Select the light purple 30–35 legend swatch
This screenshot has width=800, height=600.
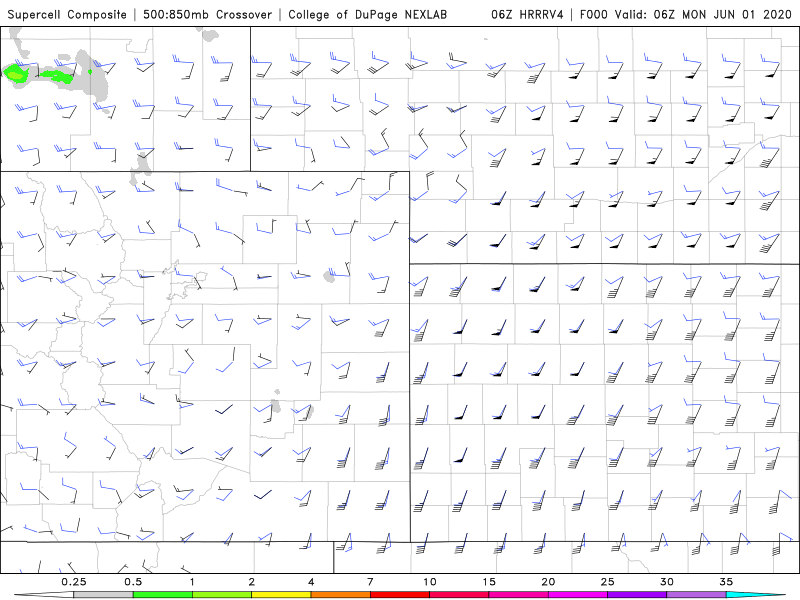[x=696, y=595]
